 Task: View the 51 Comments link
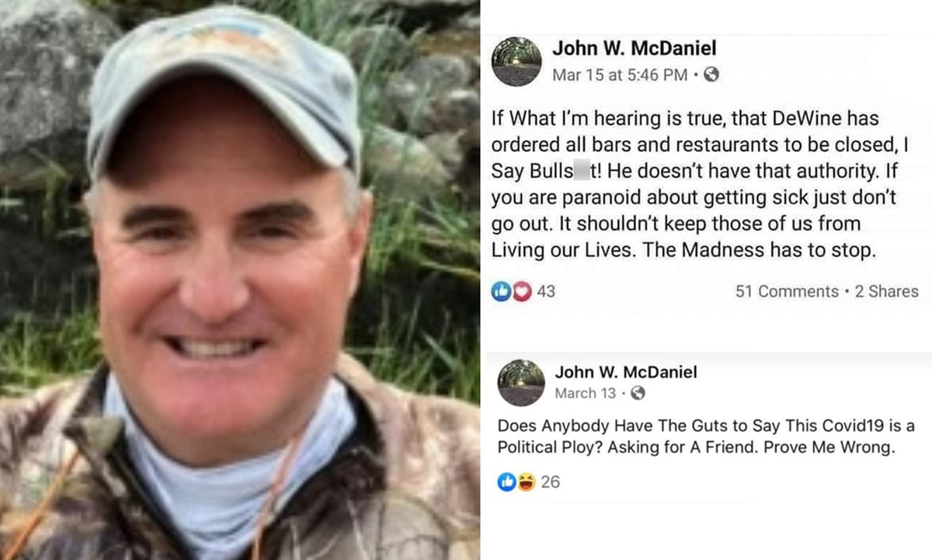[x=787, y=291]
